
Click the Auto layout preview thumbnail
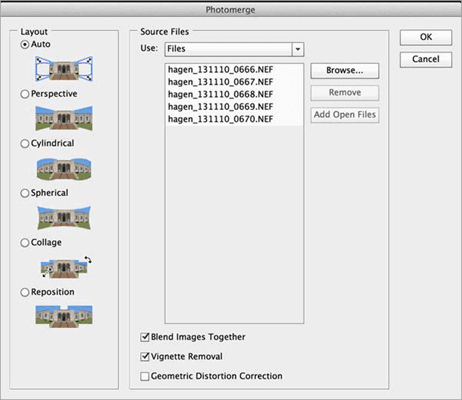(64, 69)
